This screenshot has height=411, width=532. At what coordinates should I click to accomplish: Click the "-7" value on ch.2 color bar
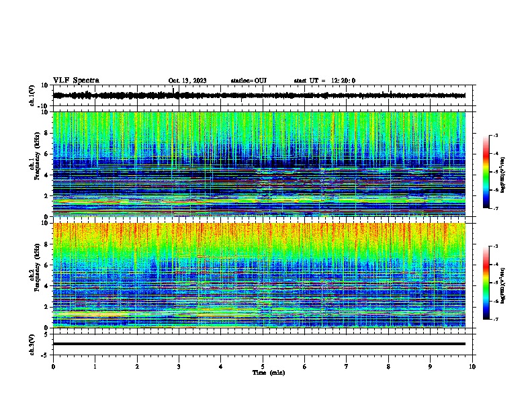point(495,319)
